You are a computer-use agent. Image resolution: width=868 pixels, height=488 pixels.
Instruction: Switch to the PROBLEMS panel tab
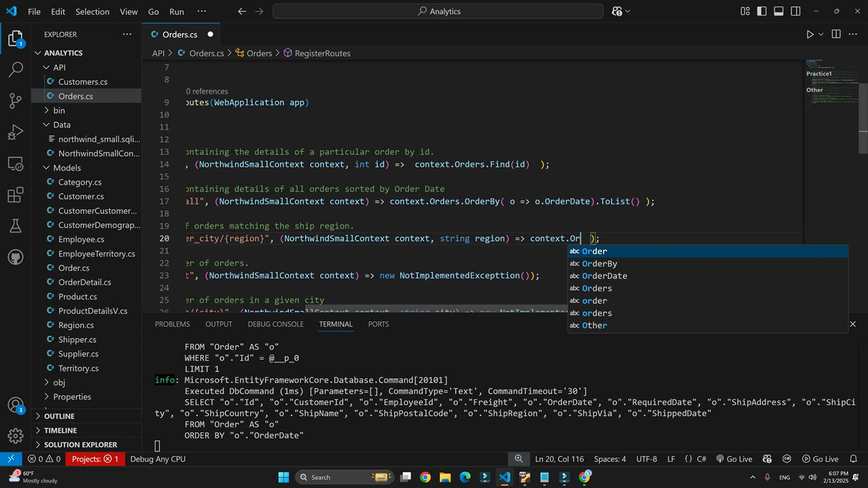point(172,324)
